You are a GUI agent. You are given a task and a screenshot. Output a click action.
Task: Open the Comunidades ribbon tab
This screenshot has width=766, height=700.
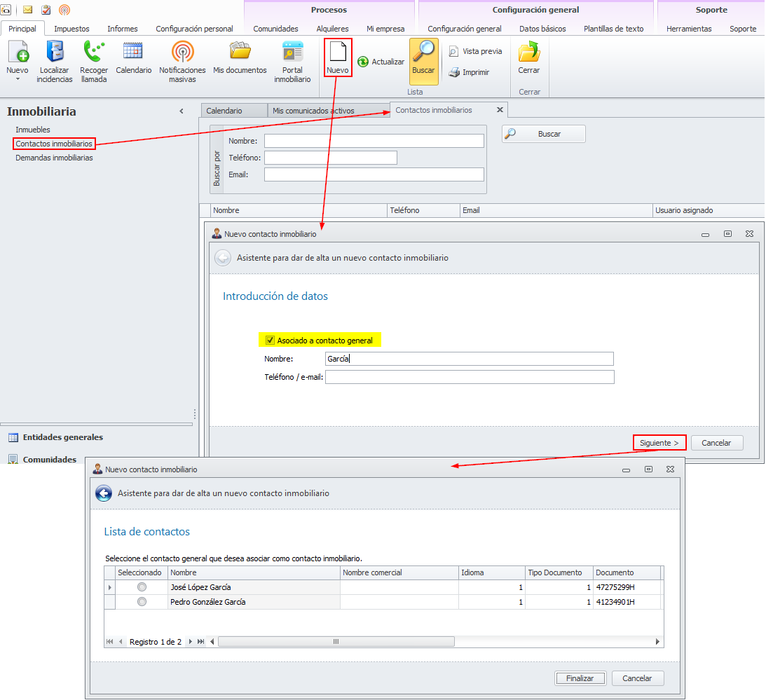tap(275, 29)
